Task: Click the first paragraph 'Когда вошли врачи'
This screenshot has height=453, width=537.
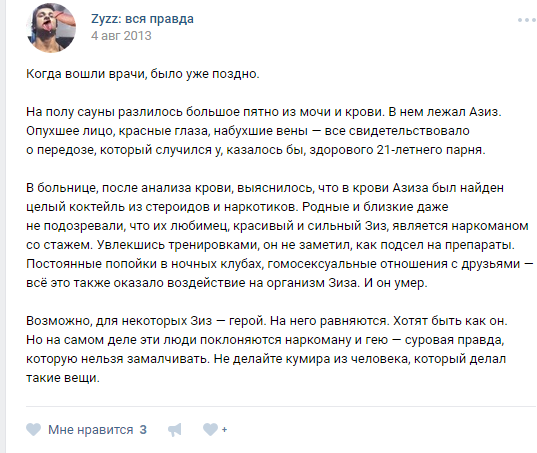Action: (143, 74)
